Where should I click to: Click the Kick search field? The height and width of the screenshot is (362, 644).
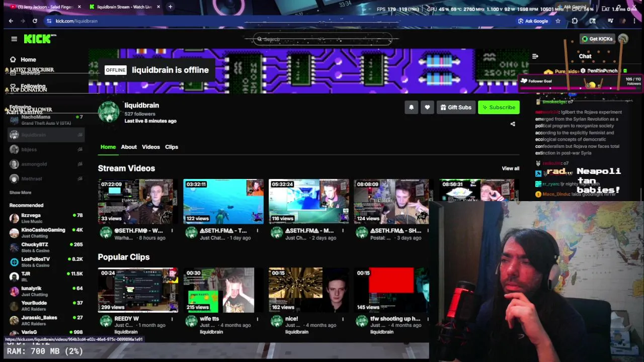[x=323, y=39]
